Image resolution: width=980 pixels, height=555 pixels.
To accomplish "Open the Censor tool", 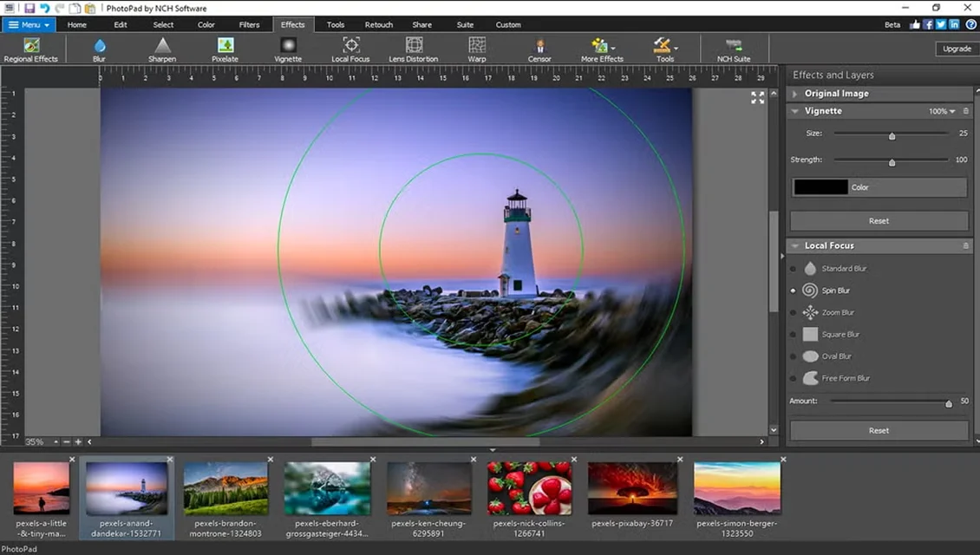I will coord(539,49).
